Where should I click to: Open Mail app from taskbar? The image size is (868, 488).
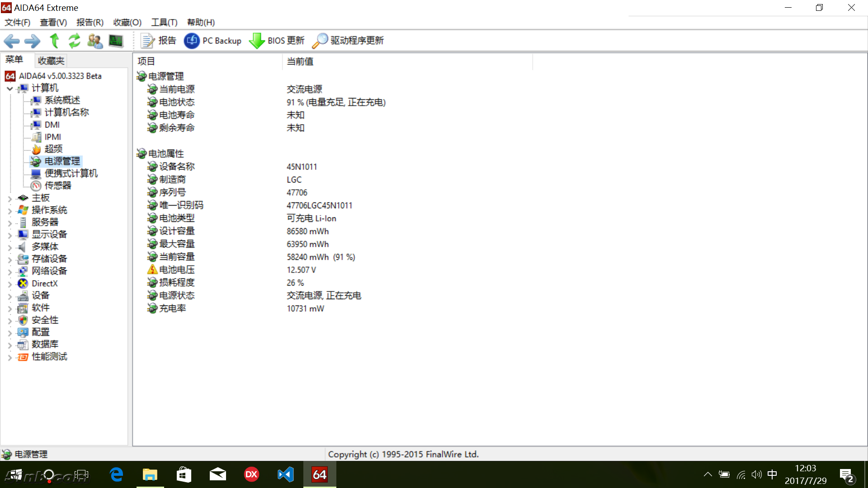(x=217, y=474)
